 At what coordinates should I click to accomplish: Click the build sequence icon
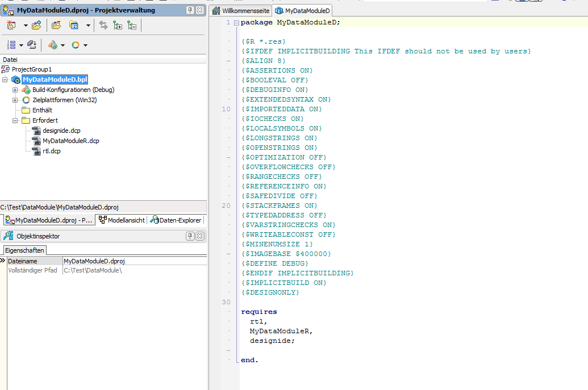tap(31, 45)
